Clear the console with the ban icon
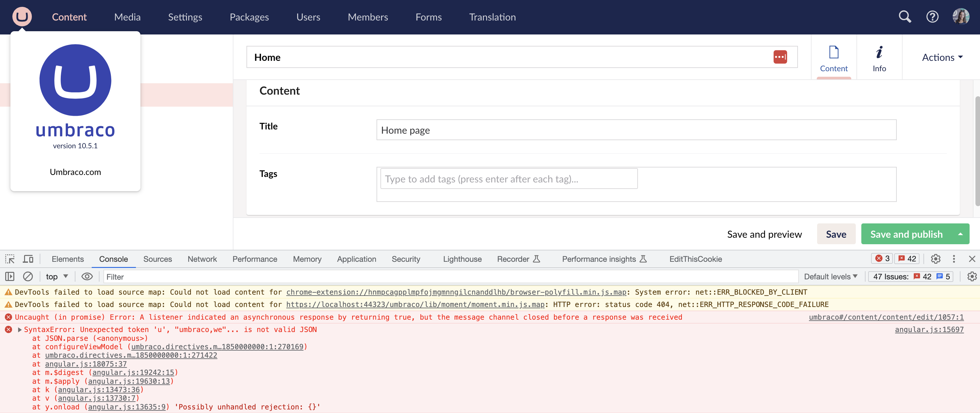 tap(28, 277)
